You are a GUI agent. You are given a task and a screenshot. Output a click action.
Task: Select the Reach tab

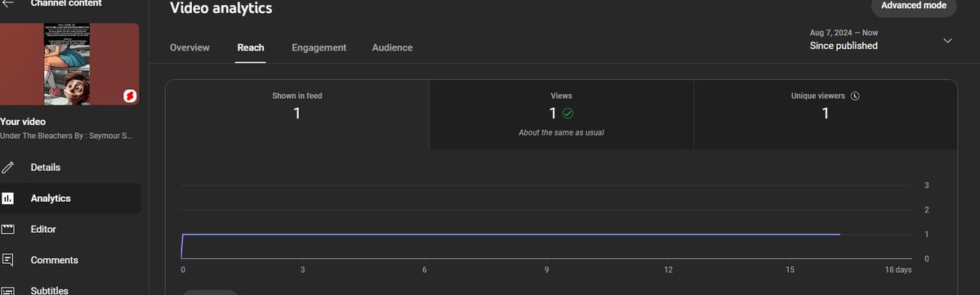pos(251,47)
